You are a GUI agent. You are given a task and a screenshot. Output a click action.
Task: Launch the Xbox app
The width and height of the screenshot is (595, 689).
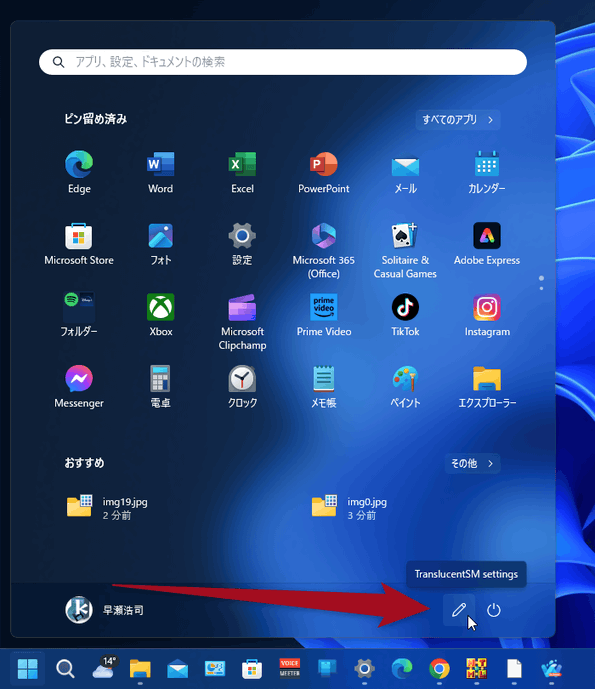(x=160, y=315)
